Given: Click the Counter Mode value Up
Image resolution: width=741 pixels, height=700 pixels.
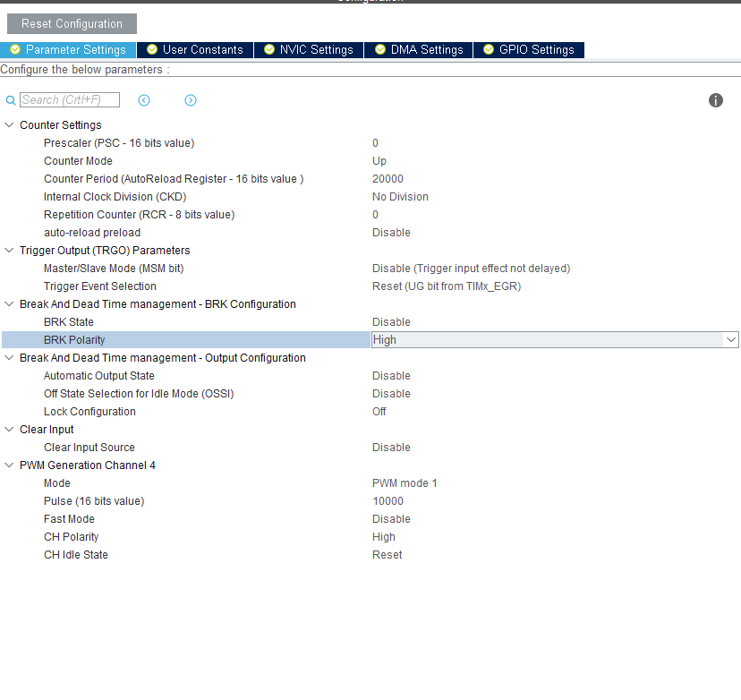Looking at the screenshot, I should click(x=379, y=161).
